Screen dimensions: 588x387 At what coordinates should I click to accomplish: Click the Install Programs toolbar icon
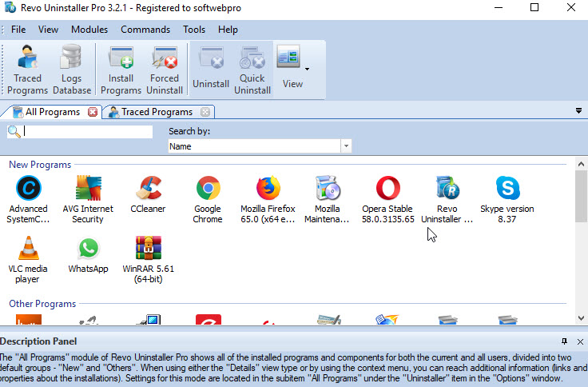(121, 70)
